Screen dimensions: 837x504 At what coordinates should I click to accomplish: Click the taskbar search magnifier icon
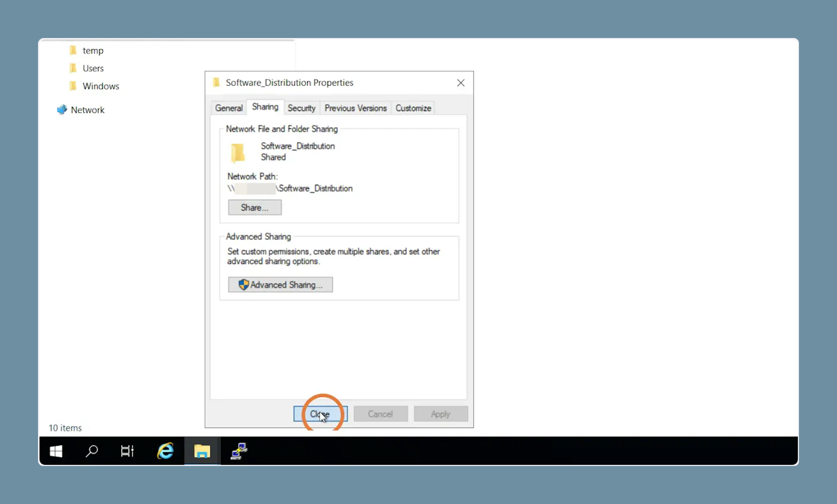(92, 451)
